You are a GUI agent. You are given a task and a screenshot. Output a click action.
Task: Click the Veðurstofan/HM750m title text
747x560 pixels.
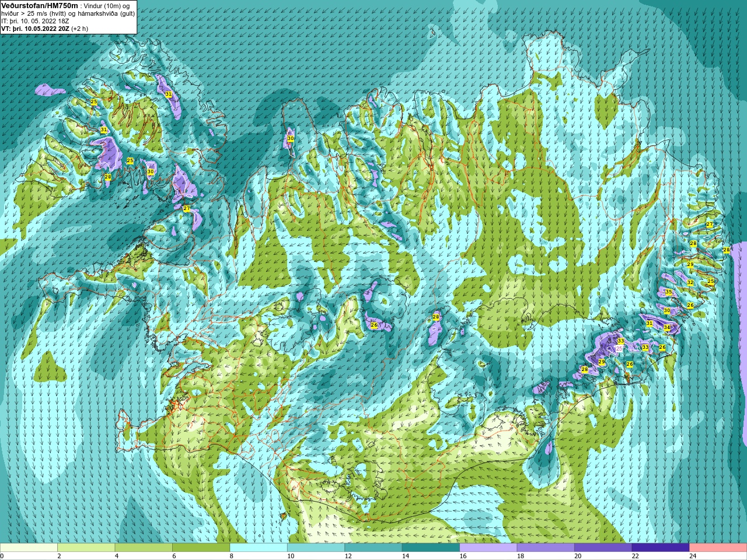39,5
